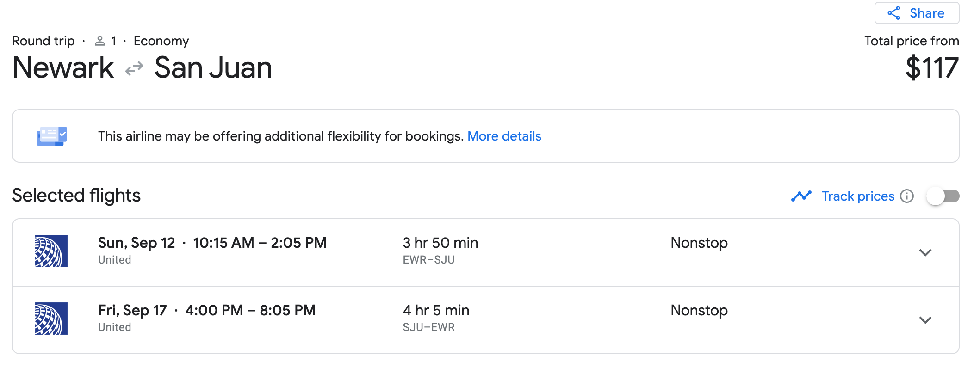The height and width of the screenshot is (368, 980).
Task: Click the round-trip swap arrows icon
Action: tap(134, 69)
